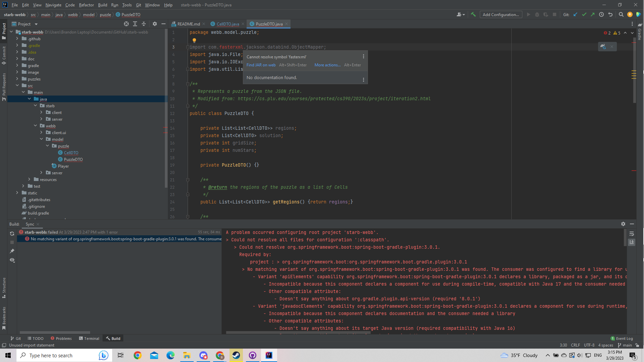Toggle the pin tab icon in Build panel
The image size is (644, 362).
click(12, 251)
